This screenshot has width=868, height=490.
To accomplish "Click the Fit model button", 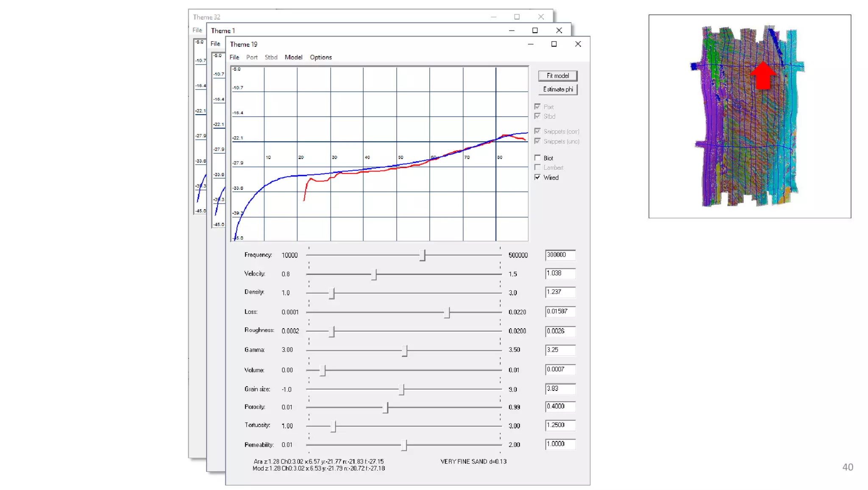I will 557,76.
